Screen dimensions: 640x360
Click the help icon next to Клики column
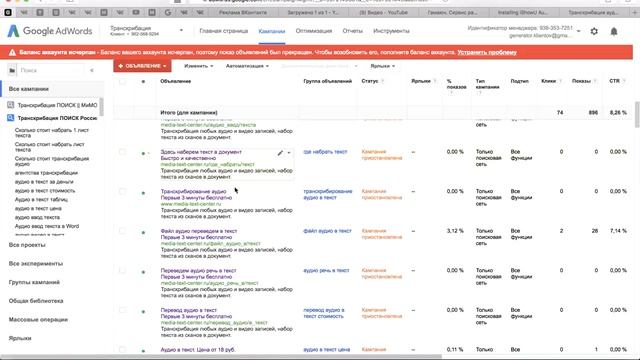tap(560, 81)
